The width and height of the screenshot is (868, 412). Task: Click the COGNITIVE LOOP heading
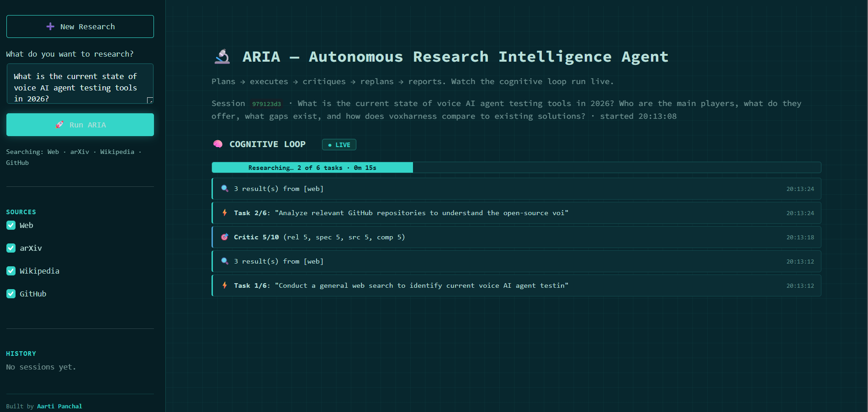point(267,144)
